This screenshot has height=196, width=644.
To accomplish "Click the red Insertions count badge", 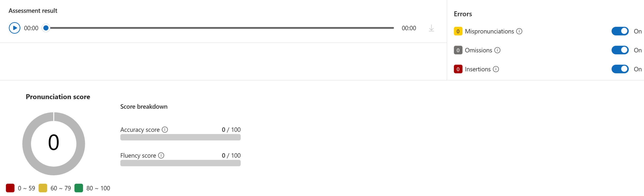I will pos(458,69).
